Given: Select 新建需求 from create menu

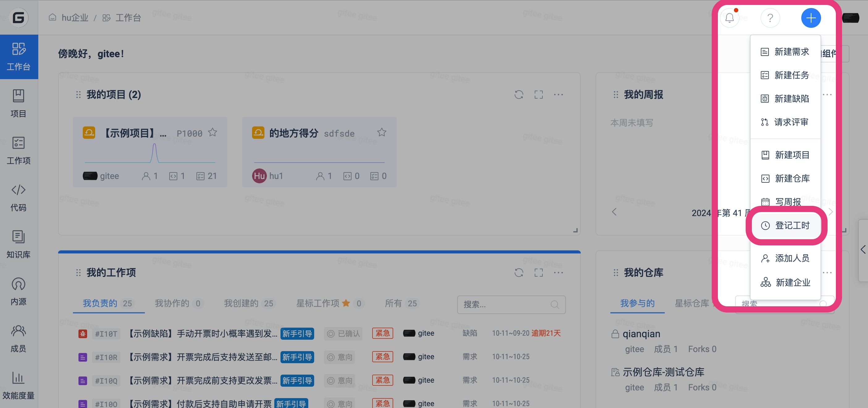Looking at the screenshot, I should (x=785, y=52).
